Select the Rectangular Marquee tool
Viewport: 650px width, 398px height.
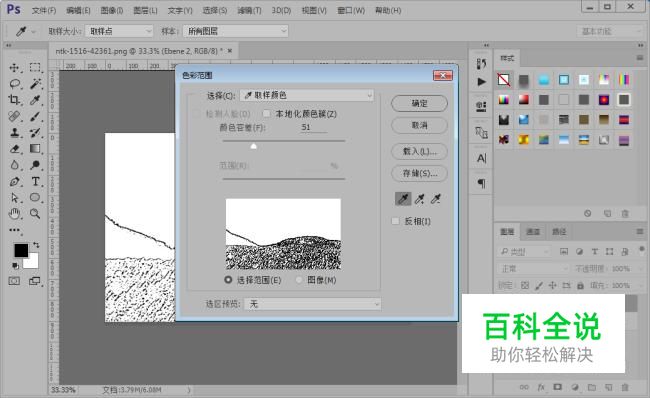[35, 68]
